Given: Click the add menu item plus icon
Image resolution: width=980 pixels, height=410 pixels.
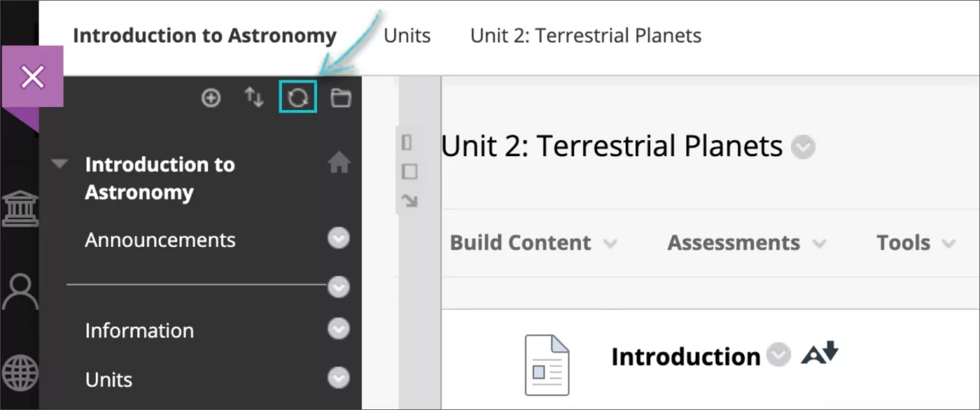Looking at the screenshot, I should [211, 98].
